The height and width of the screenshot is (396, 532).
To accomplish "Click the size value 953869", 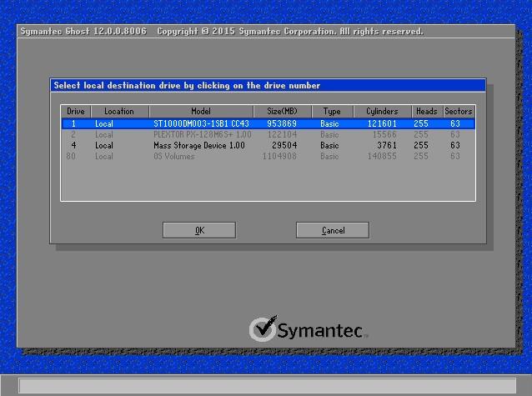I will 282,124.
